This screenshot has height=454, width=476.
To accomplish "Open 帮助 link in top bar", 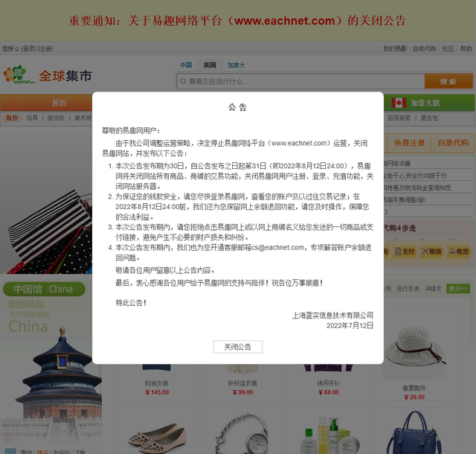I will coord(466,48).
